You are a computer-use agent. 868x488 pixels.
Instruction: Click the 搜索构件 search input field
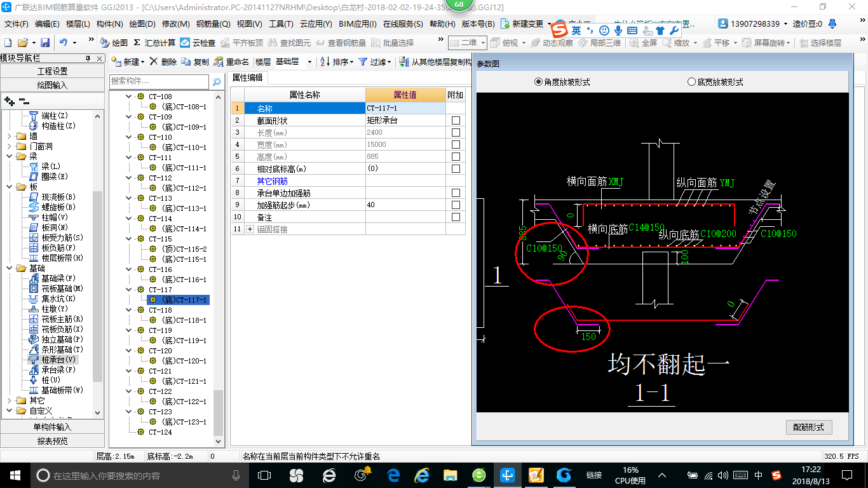[159, 81]
